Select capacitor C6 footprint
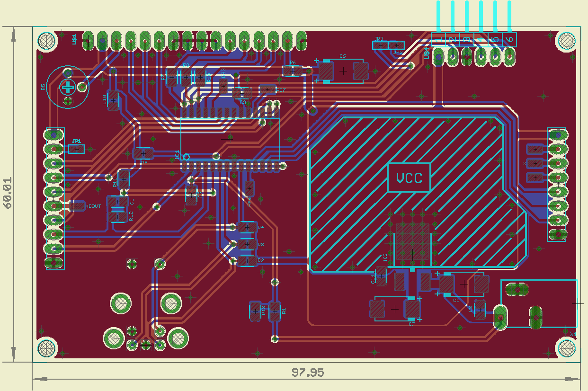Viewport: 588px width, 391px height. pyautogui.click(x=343, y=71)
